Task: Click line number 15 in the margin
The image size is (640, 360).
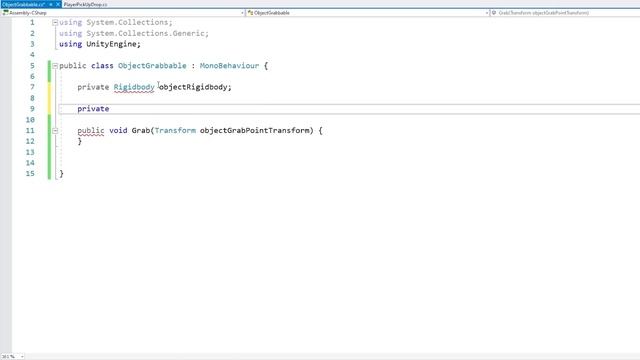Action: (x=30, y=174)
